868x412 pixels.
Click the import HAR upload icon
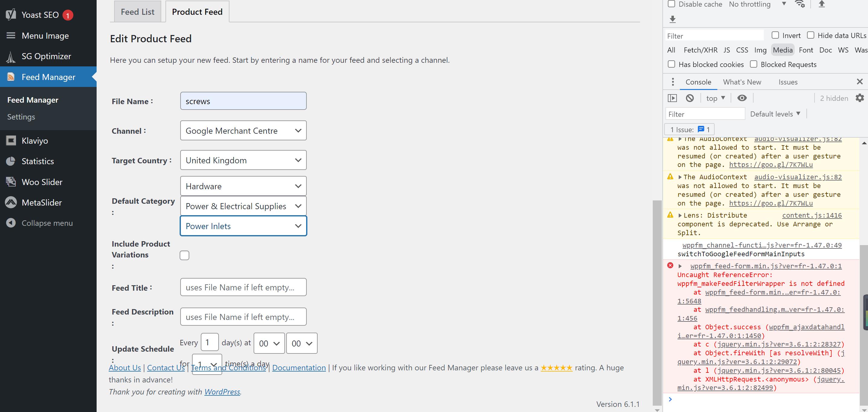pyautogui.click(x=822, y=4)
